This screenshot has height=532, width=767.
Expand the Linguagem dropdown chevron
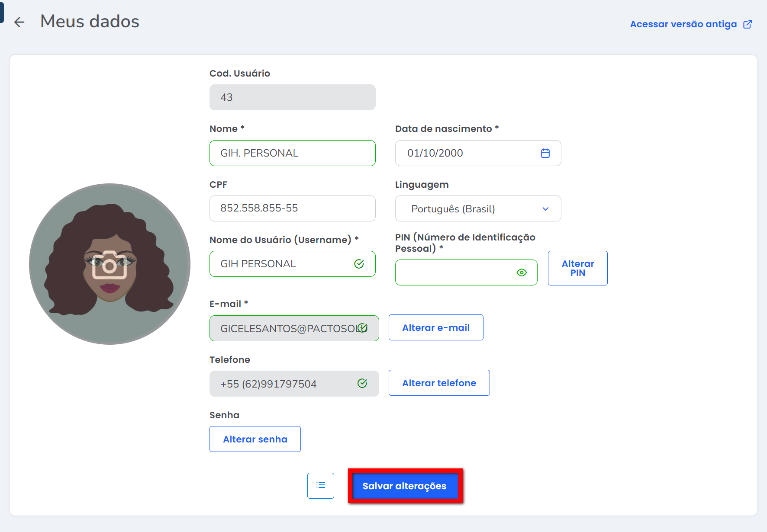[x=545, y=209]
